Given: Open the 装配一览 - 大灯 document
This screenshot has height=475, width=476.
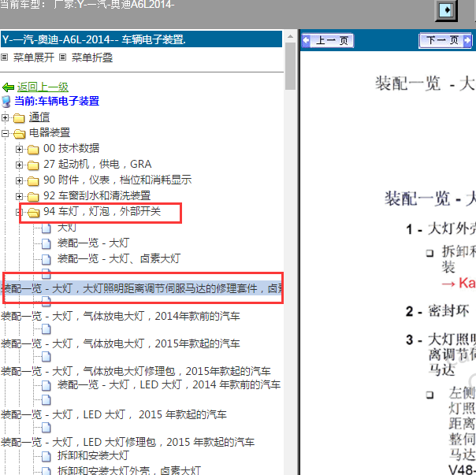Looking at the screenshot, I should pyautogui.click(x=94, y=243).
